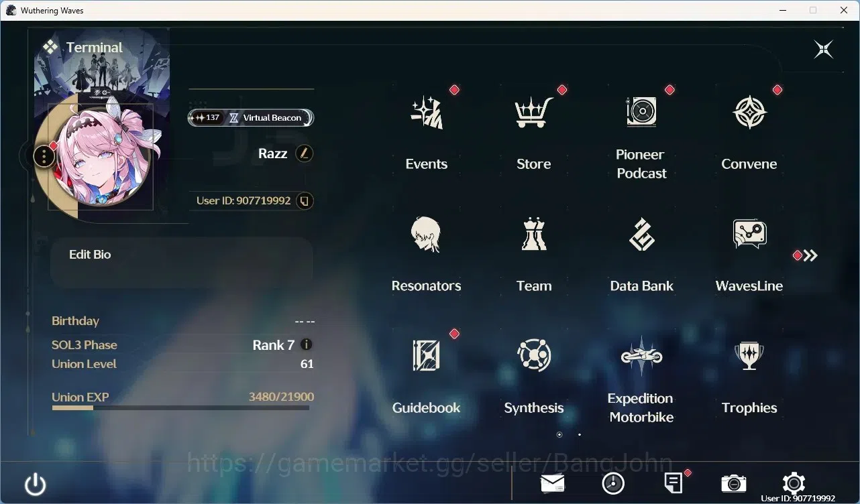Viewport: 860px width, 504px height.
Task: Open the Data Bank icon
Action: click(642, 234)
